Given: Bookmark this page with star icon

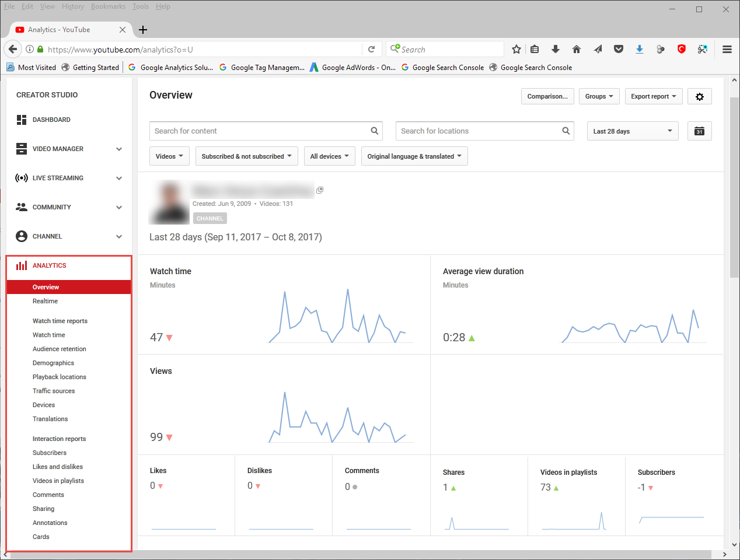Looking at the screenshot, I should click(x=516, y=50).
